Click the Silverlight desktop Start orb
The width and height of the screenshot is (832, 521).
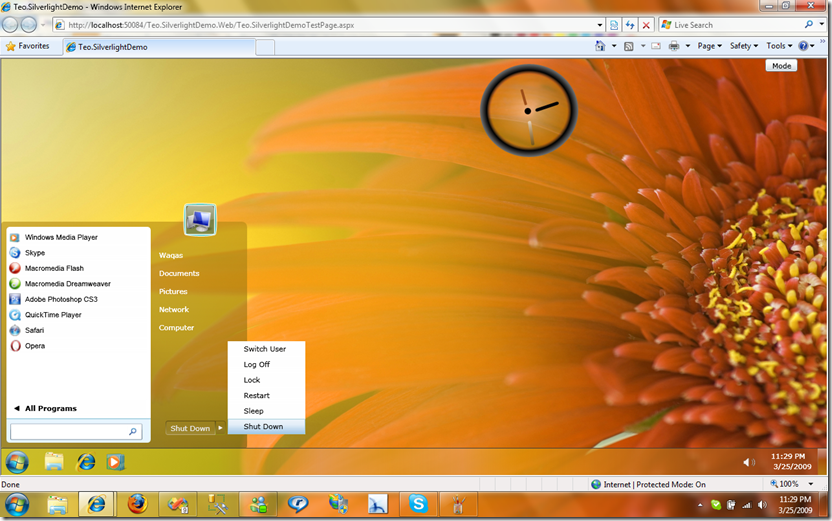(x=17, y=462)
